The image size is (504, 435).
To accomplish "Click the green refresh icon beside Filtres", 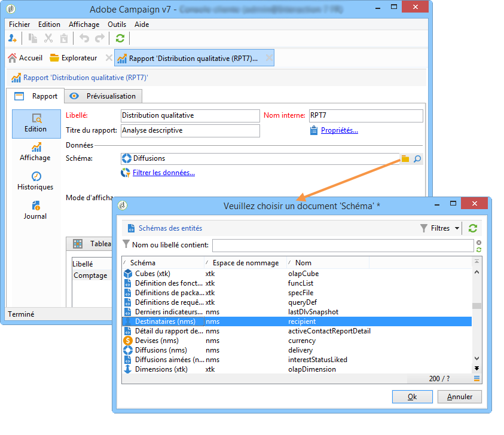I will click(472, 228).
